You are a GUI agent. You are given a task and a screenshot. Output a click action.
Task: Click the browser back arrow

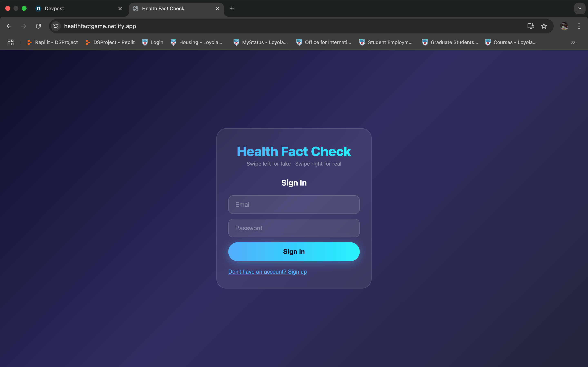pos(9,26)
